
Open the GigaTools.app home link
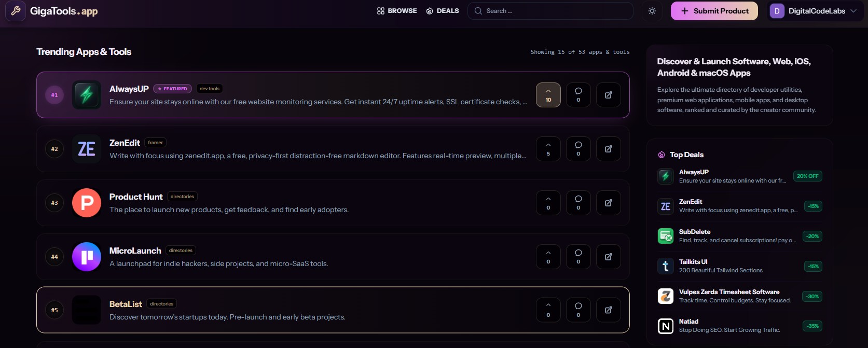64,11
